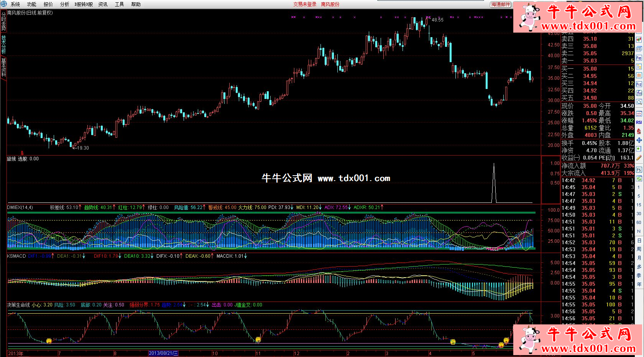Click the 19.30 low price label
The width and height of the screenshot is (644, 357).
tap(83, 148)
